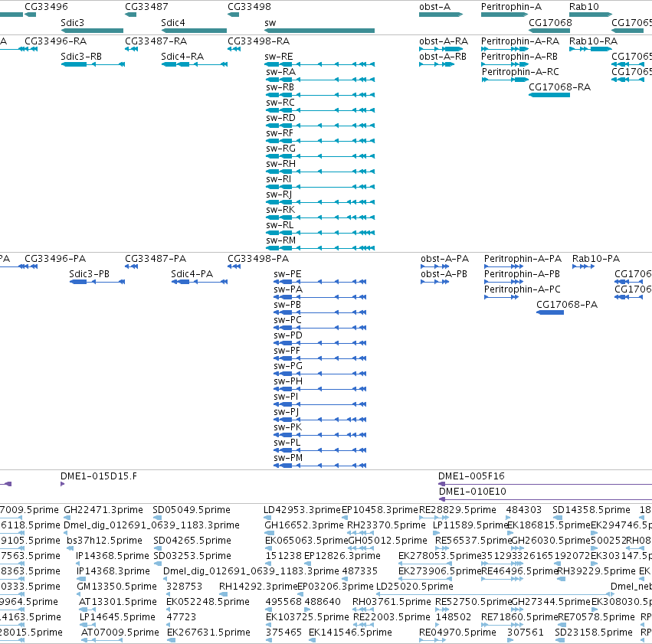Click the CG33498 gene label
The width and height of the screenshot is (652, 644).
click(249, 7)
